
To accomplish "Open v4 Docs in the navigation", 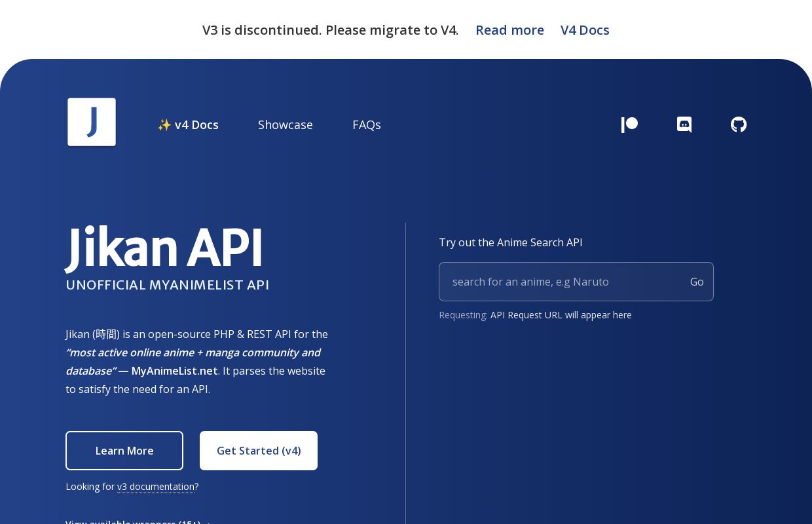I will pos(188,124).
